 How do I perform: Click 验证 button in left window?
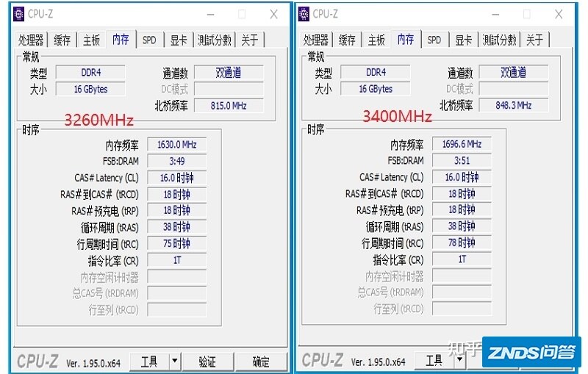pyautogui.click(x=208, y=362)
